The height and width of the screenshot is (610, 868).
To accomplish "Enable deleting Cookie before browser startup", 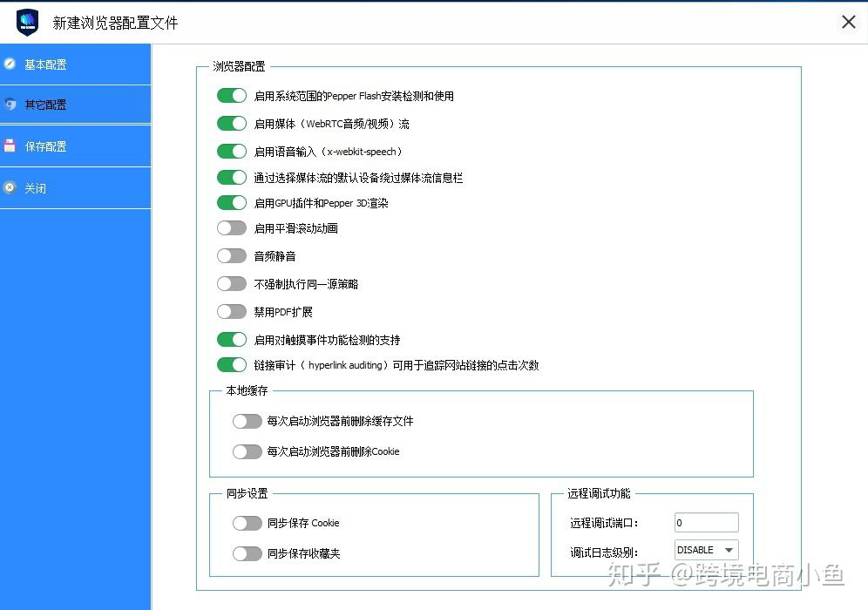I will (248, 451).
